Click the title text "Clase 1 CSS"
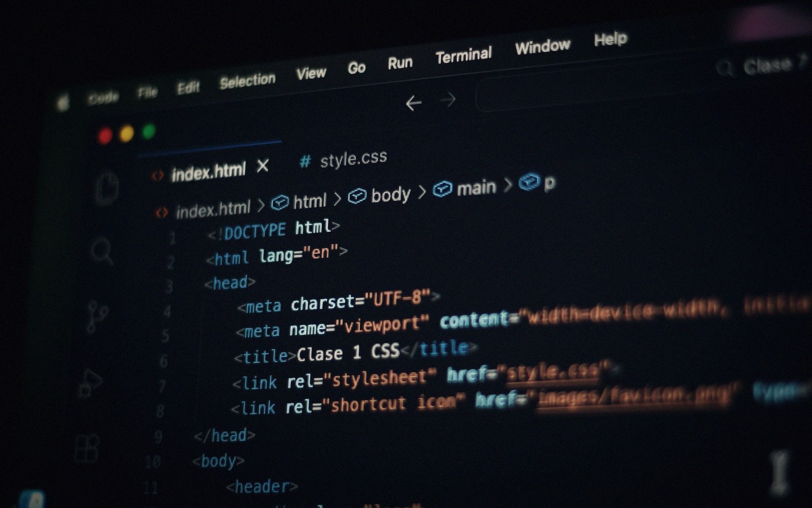 348,353
